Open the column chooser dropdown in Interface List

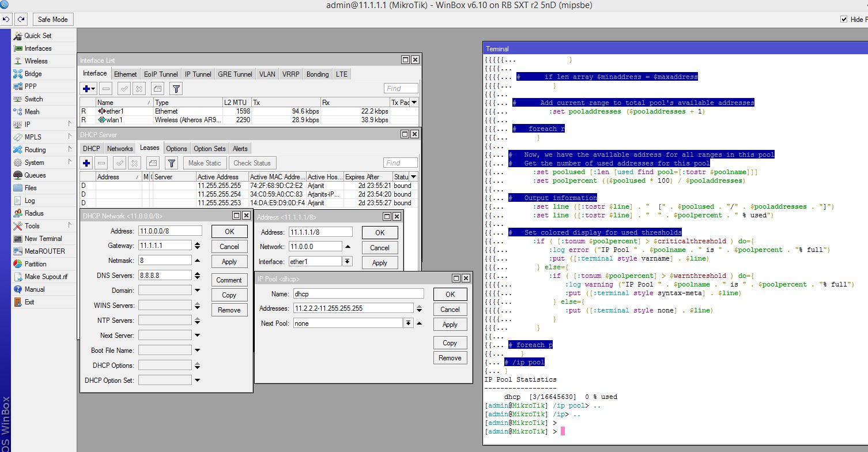414,102
